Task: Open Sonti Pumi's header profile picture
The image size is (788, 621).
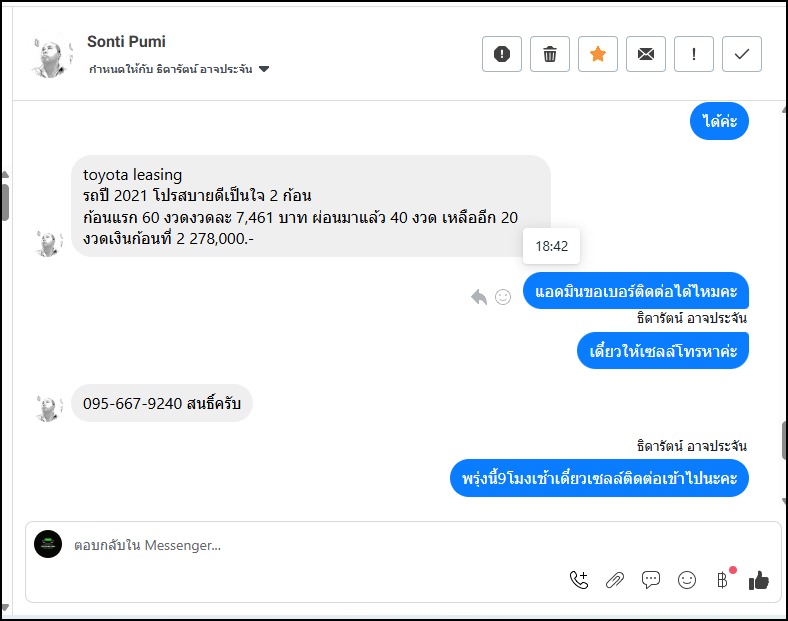Action: (51, 56)
